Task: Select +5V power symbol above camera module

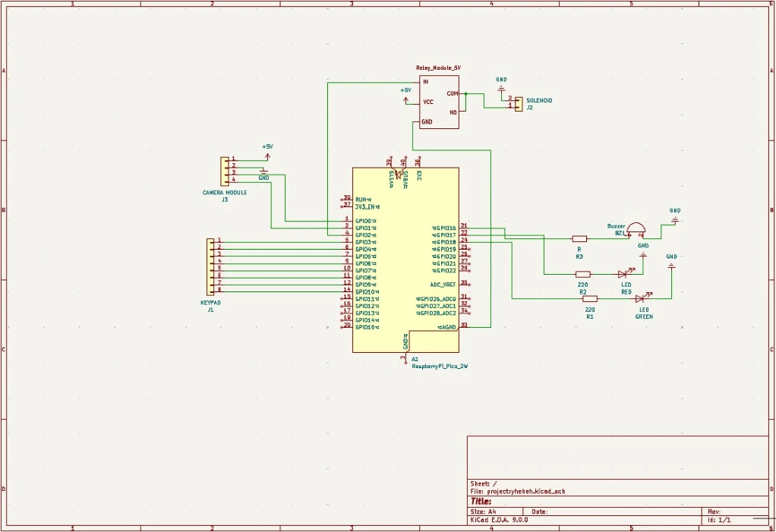Action: tap(267, 153)
